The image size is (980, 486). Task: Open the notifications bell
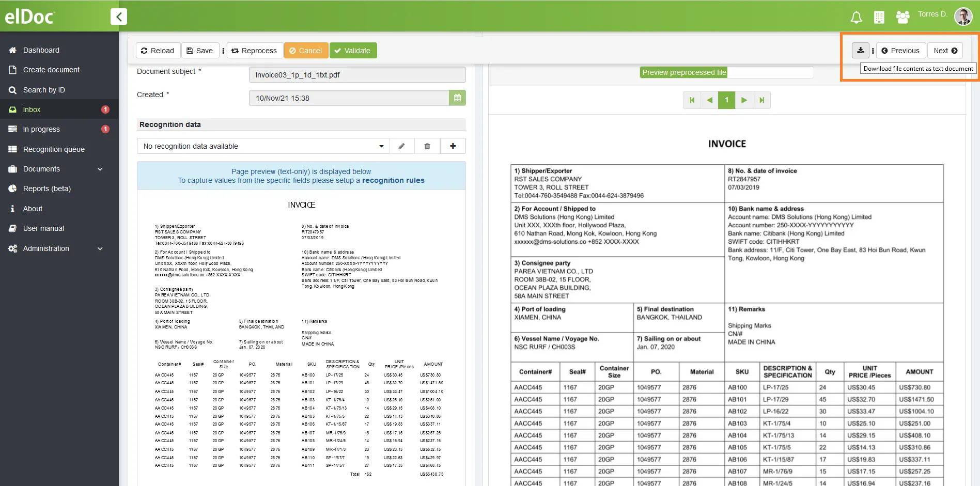[x=856, y=18]
